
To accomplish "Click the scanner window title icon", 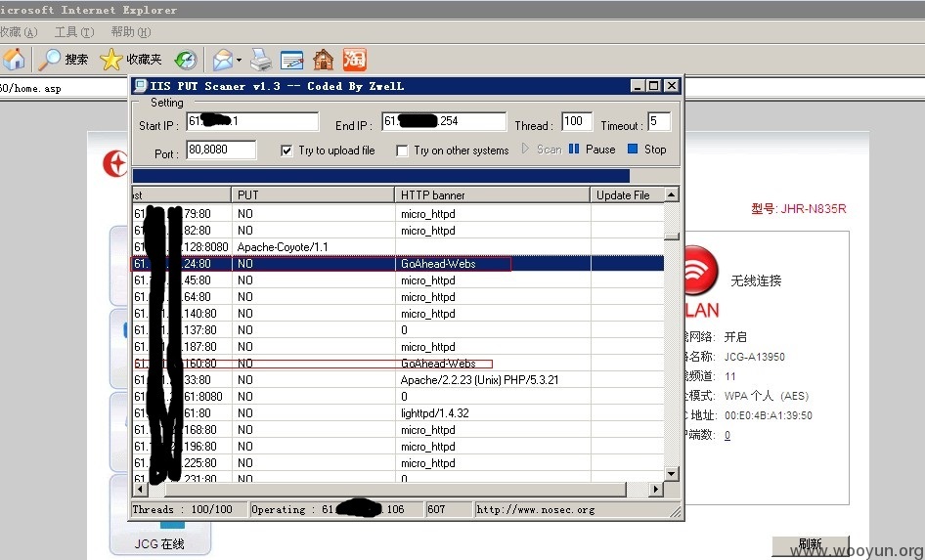I will pos(141,85).
